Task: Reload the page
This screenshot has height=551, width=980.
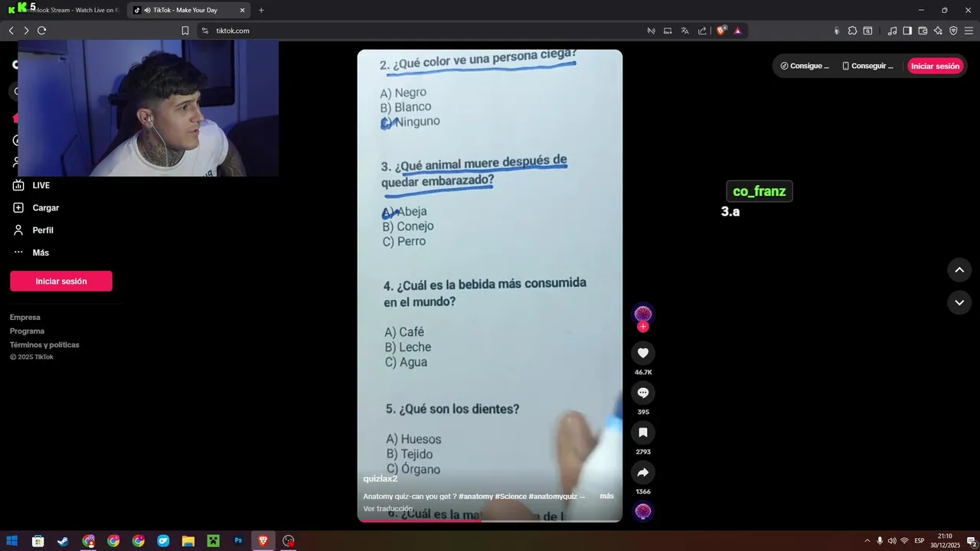Action: [x=41, y=31]
